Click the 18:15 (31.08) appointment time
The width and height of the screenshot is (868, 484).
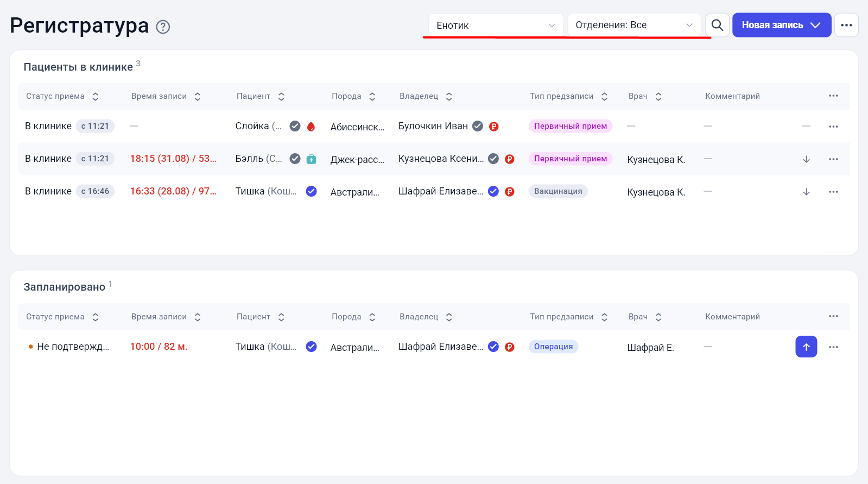coord(173,159)
